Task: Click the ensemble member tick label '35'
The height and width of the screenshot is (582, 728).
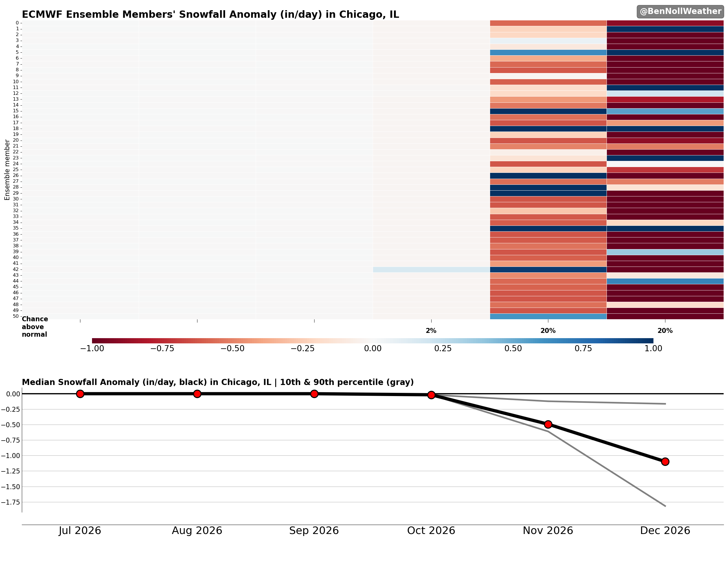Action: coord(16,228)
